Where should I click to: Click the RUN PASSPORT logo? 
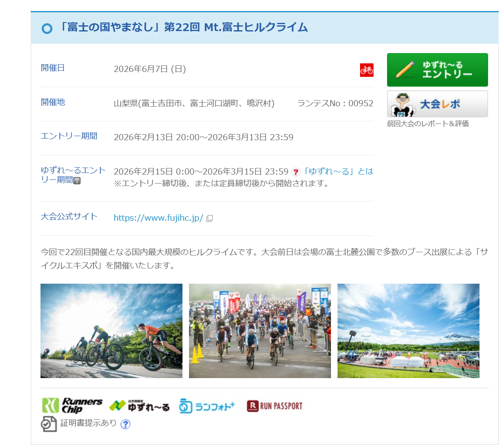[x=275, y=406]
